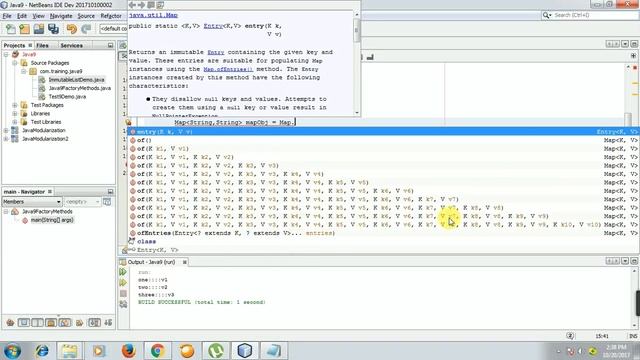Click the uTorrent taskbar icon
640x360 pixels.
click(216, 351)
